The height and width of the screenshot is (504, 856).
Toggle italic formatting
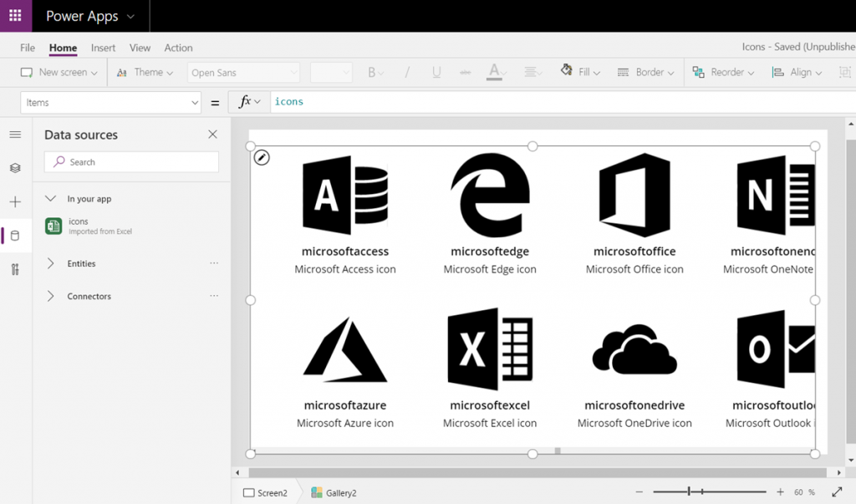click(x=407, y=73)
